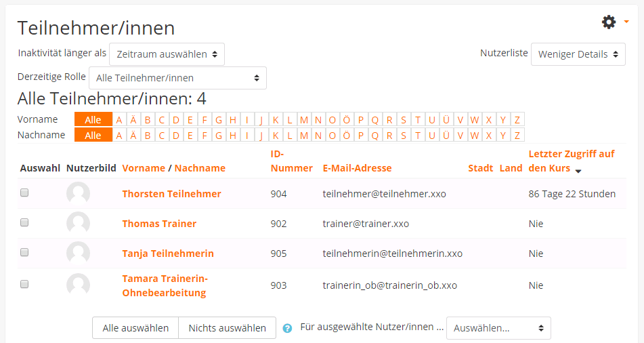644x343 pixels.
Task: Open the Zeitraum auswählen inactivity dropdown
Action: pos(167,54)
